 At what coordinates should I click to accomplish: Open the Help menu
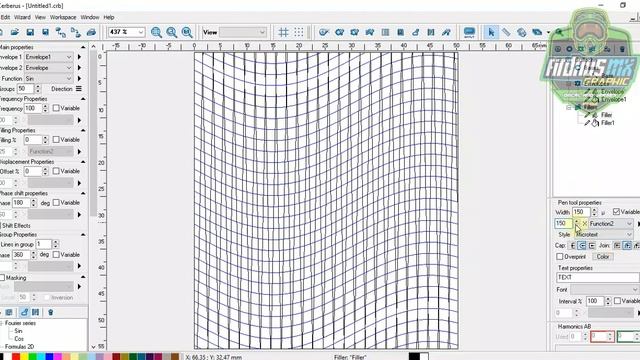coord(109,17)
